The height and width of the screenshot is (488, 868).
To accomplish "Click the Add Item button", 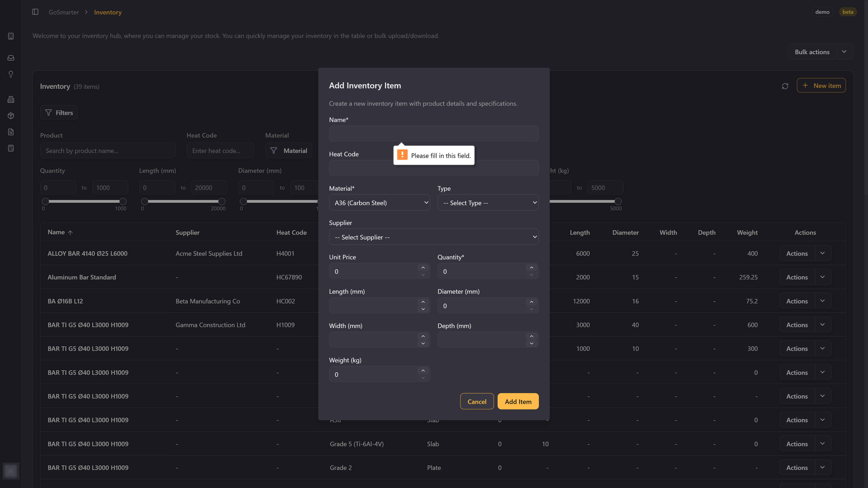I will point(518,401).
